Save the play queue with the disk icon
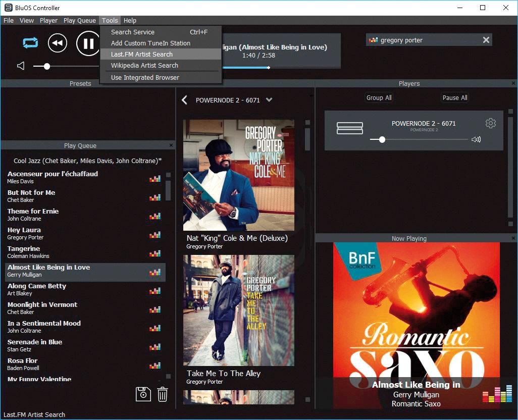The height and width of the screenshot is (420, 518). pyautogui.click(x=143, y=394)
